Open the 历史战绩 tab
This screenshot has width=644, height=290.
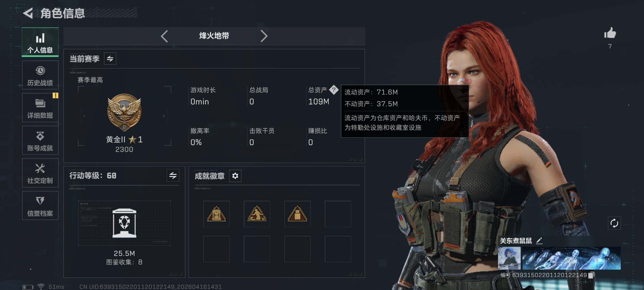coord(40,75)
